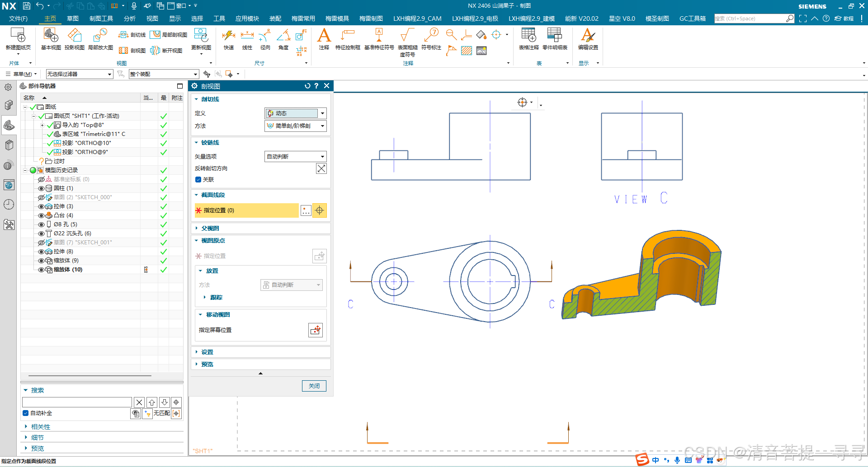Open the 文件(F) menu

[x=18, y=19]
